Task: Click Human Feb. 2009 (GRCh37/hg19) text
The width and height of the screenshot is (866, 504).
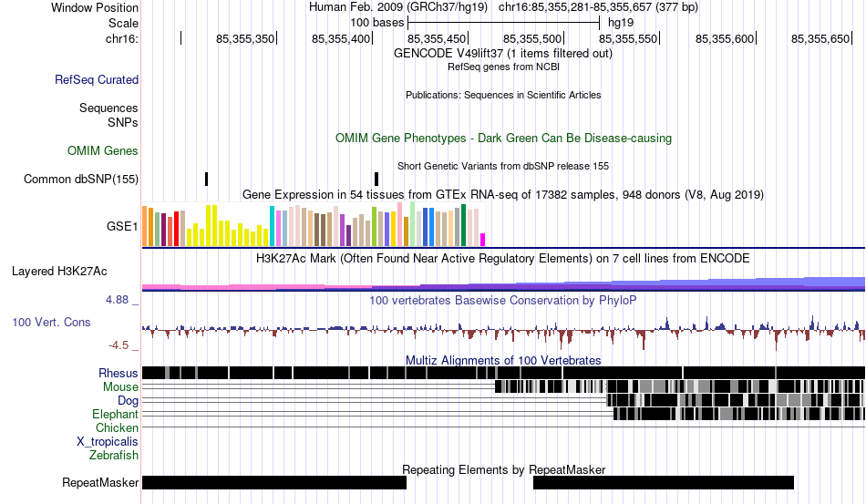Action: coord(398,7)
